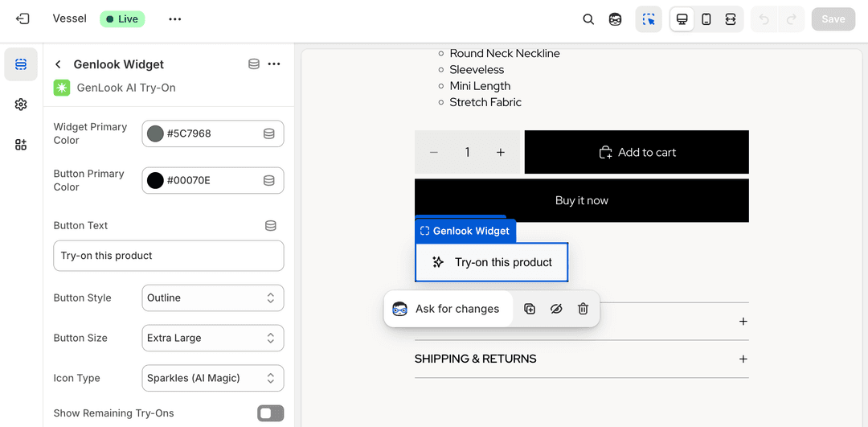The image size is (868, 427).
Task: Select the desktop preview icon
Action: point(682,19)
